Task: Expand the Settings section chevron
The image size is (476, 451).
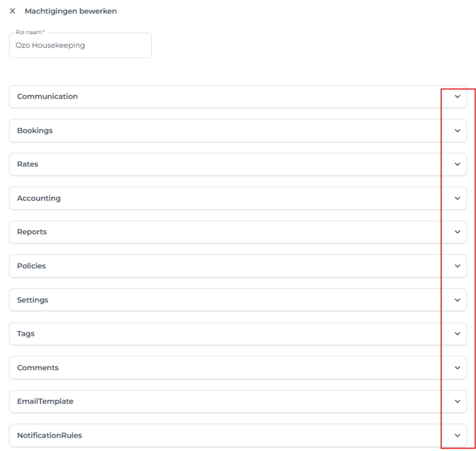Action: tap(457, 300)
